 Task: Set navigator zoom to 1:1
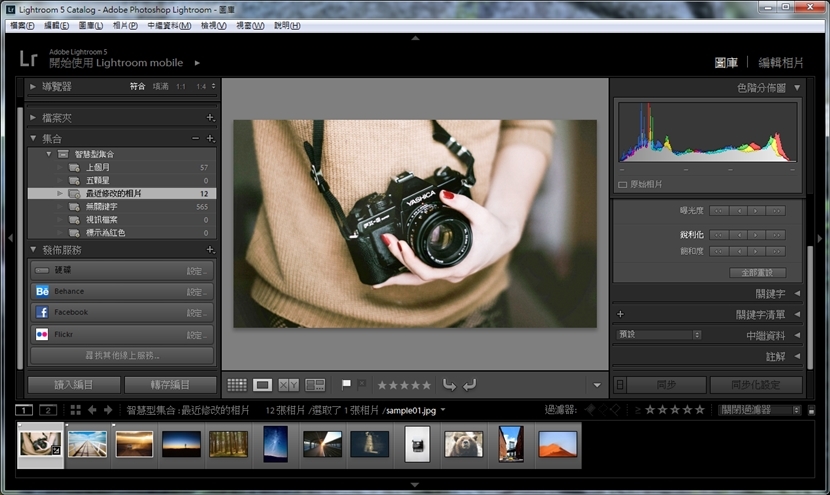(x=181, y=86)
